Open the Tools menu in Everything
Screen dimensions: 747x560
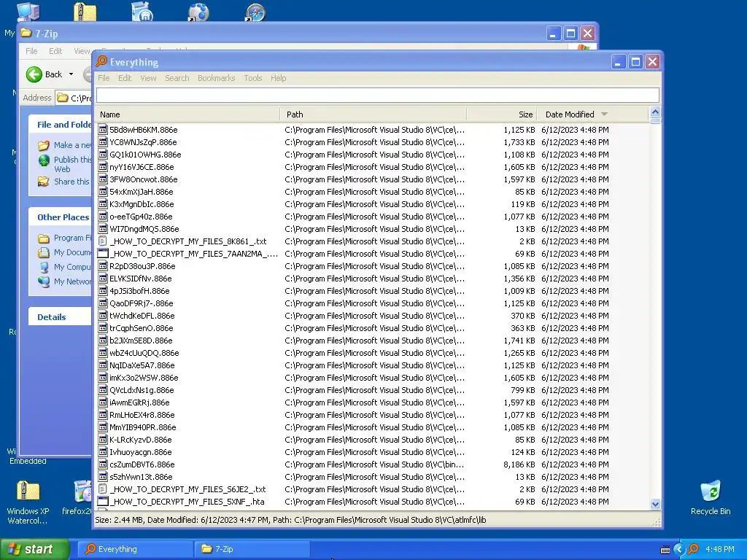point(253,78)
